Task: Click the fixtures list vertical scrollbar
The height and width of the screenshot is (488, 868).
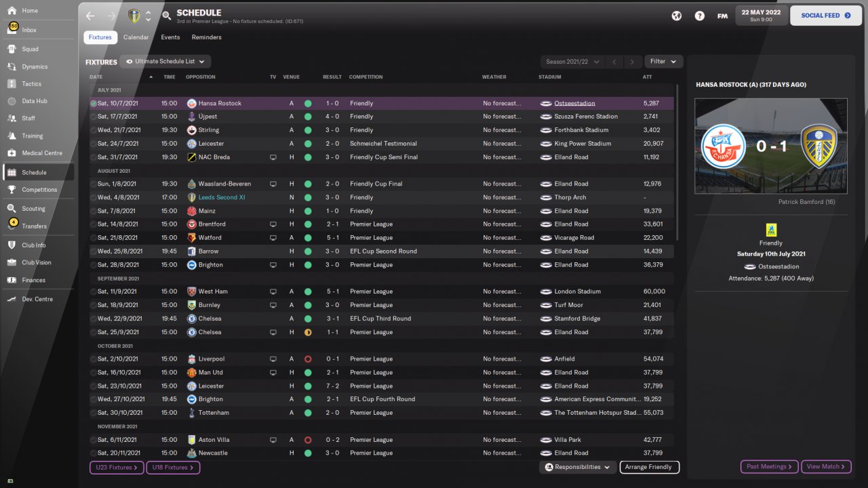Action: click(x=676, y=161)
